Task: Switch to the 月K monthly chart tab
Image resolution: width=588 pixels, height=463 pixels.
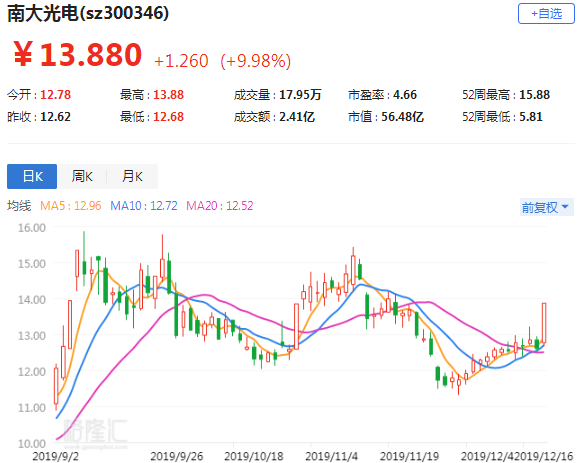Action: click(132, 176)
